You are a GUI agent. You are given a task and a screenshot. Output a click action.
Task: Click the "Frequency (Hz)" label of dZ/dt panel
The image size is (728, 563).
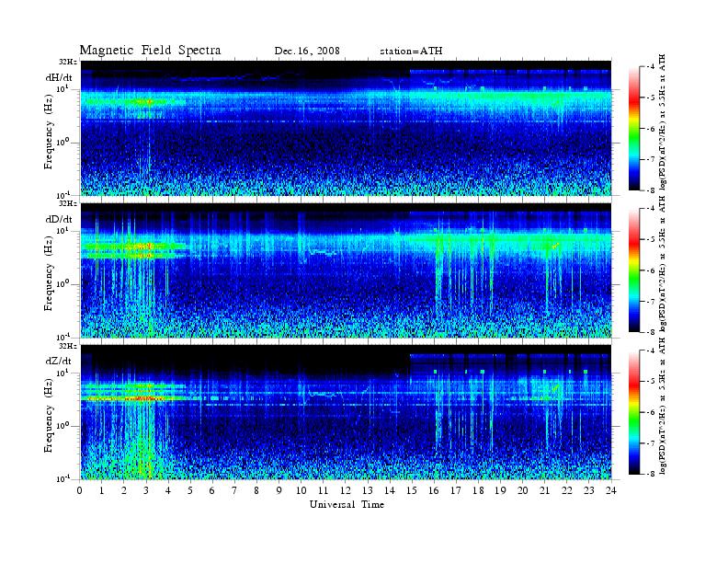point(50,416)
